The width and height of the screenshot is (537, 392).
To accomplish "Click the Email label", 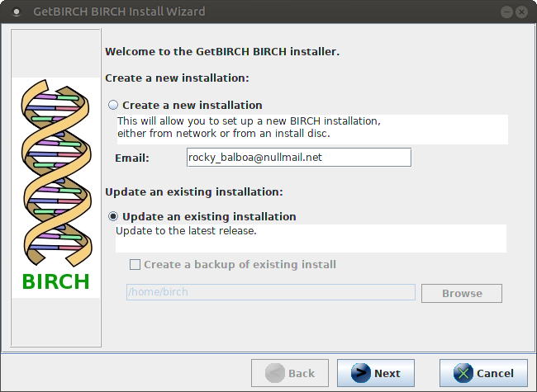I will point(132,158).
